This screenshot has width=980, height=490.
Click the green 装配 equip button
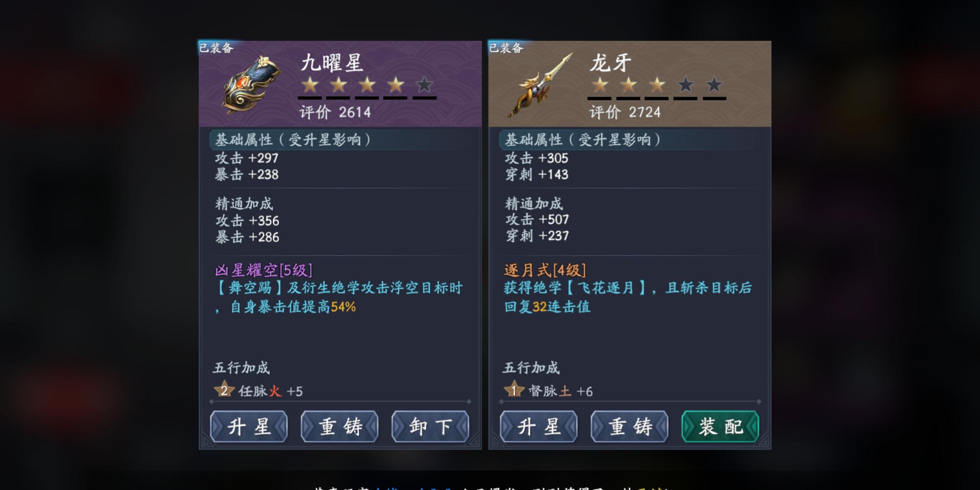(x=720, y=426)
